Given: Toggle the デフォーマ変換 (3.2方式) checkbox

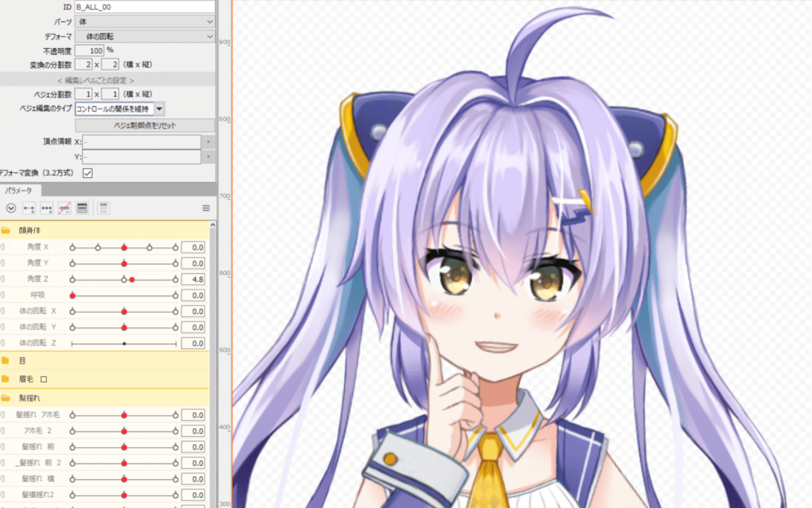Looking at the screenshot, I should click(88, 173).
